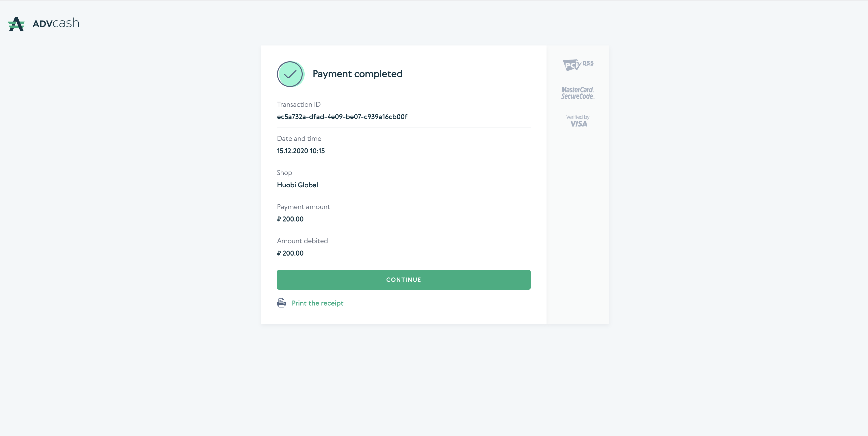Click the green CONTINUE button
Image resolution: width=868 pixels, height=436 pixels.
coord(404,280)
